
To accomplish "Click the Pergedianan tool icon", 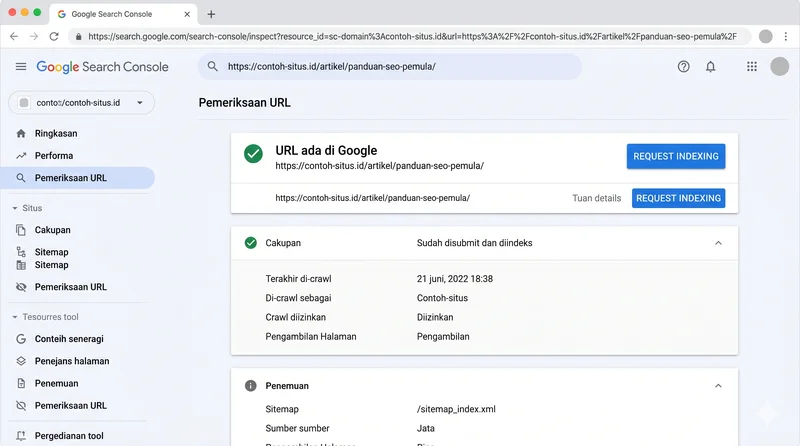I will click(x=21, y=436).
